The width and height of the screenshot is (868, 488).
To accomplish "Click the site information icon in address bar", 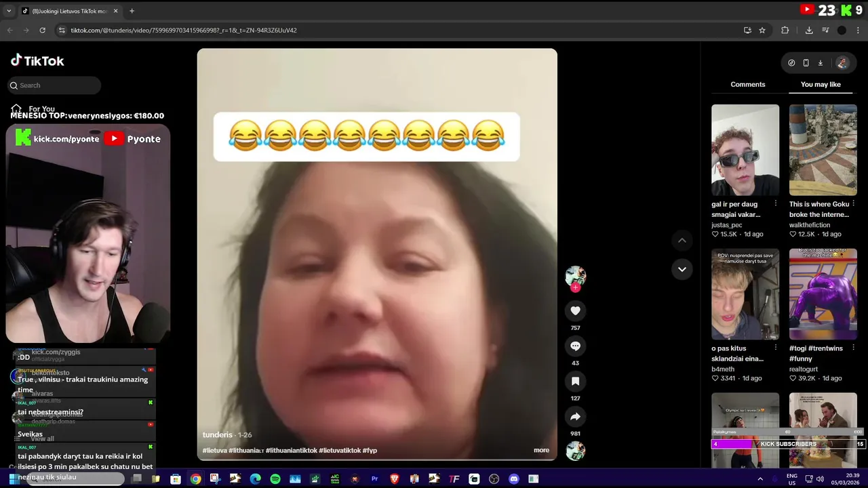I will tap(62, 30).
